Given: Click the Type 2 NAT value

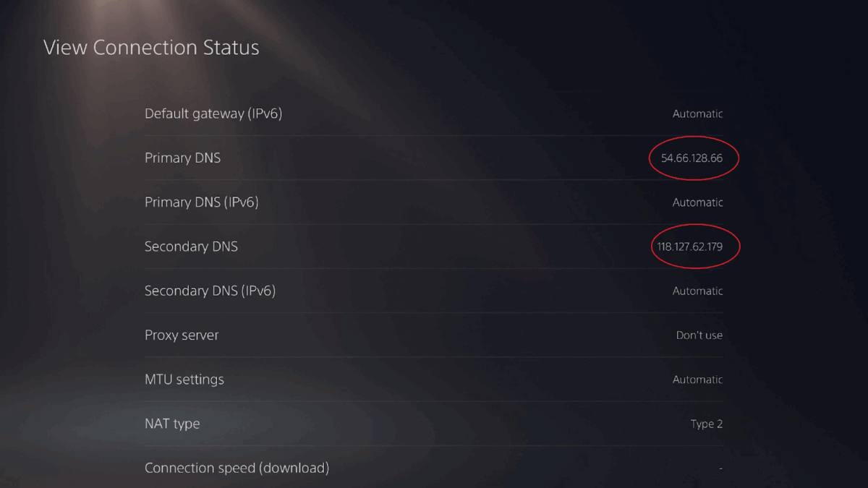Looking at the screenshot, I should (706, 424).
